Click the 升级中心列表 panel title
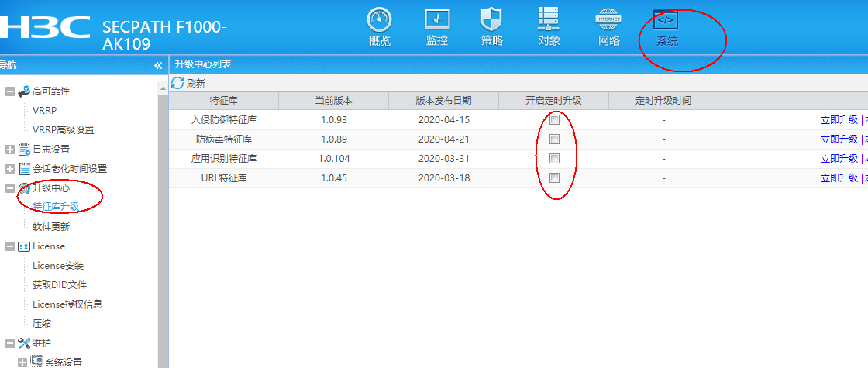Image resolution: width=868 pixels, height=368 pixels. 203,64
